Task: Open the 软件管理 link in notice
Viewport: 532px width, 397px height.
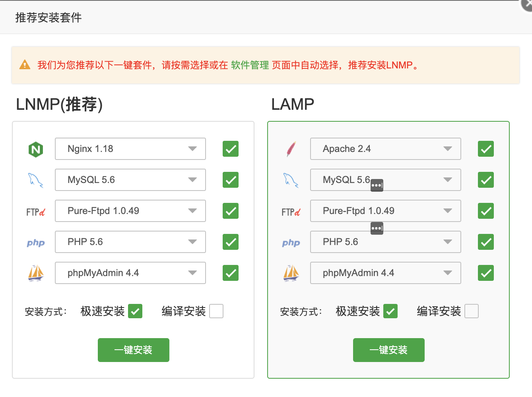Action: coord(250,65)
